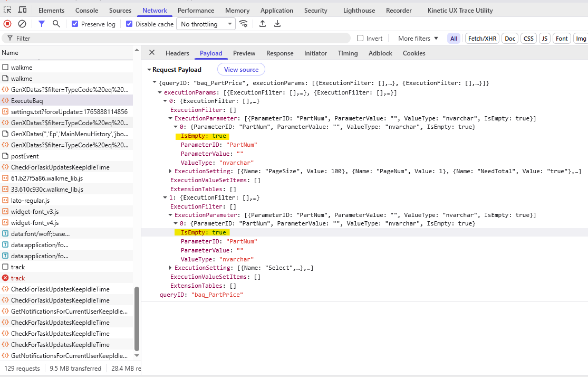Switch to the Headers tab
The image size is (588, 377).
pyautogui.click(x=177, y=53)
